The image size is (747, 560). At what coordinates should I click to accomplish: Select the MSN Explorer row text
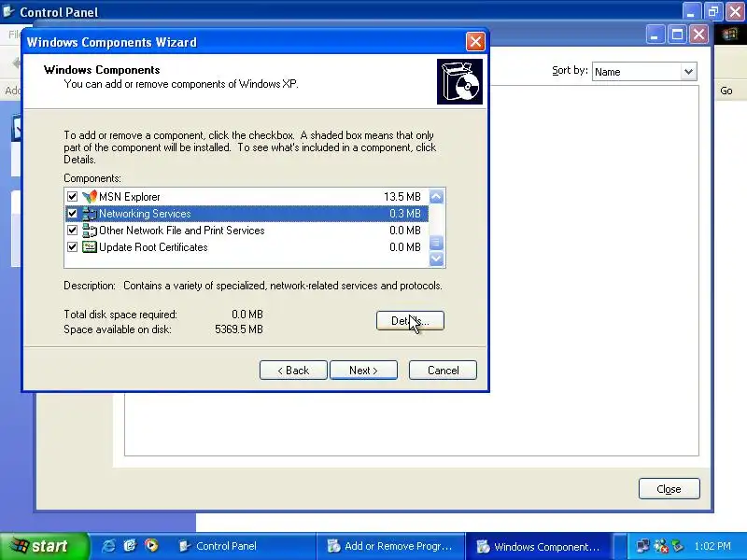(130, 197)
